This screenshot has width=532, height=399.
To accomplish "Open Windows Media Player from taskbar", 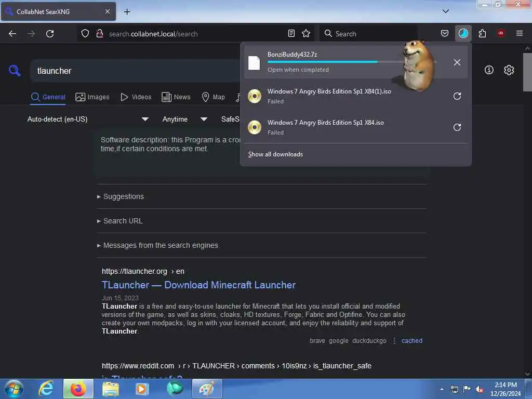I will pos(142,389).
